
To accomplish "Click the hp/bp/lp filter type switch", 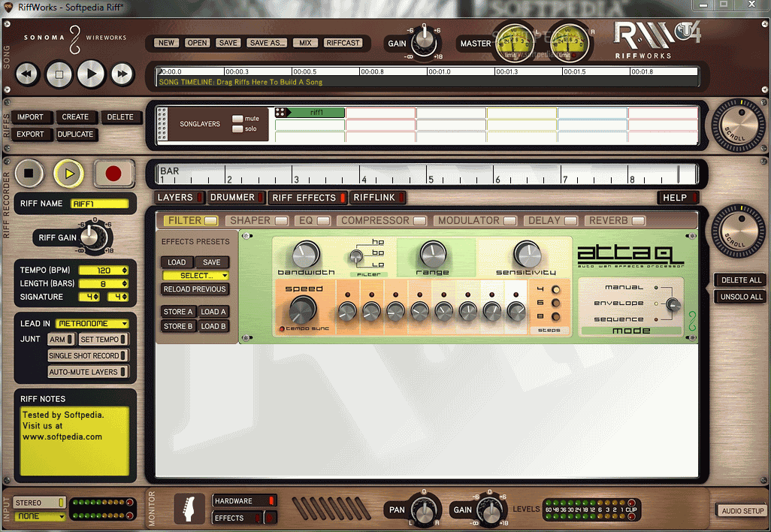I will tap(356, 256).
